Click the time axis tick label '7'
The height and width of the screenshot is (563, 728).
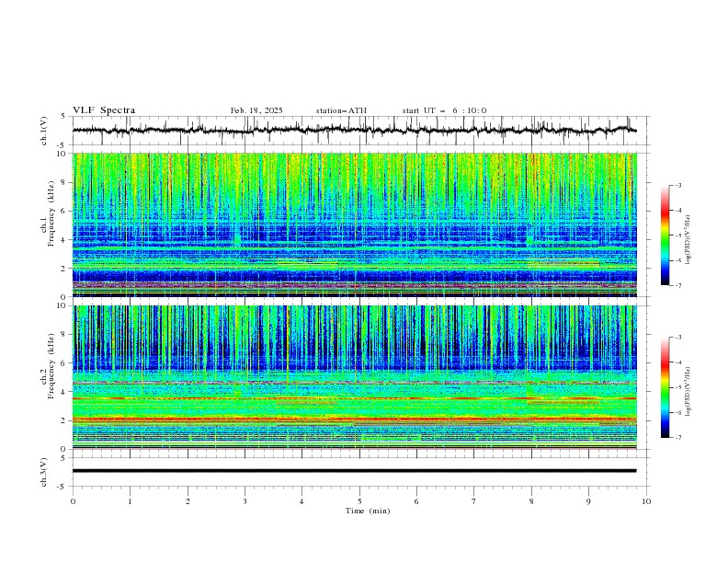pyautogui.click(x=474, y=501)
